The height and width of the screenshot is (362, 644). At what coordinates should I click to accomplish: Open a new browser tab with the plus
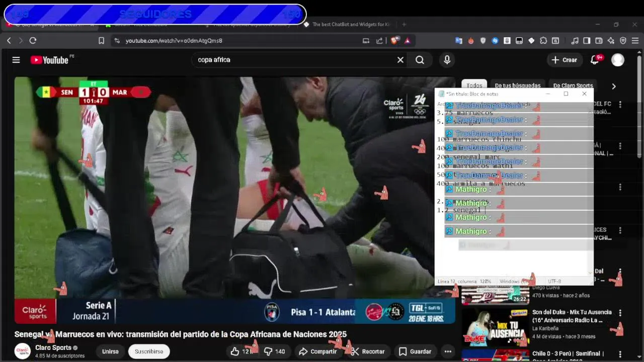tap(404, 24)
